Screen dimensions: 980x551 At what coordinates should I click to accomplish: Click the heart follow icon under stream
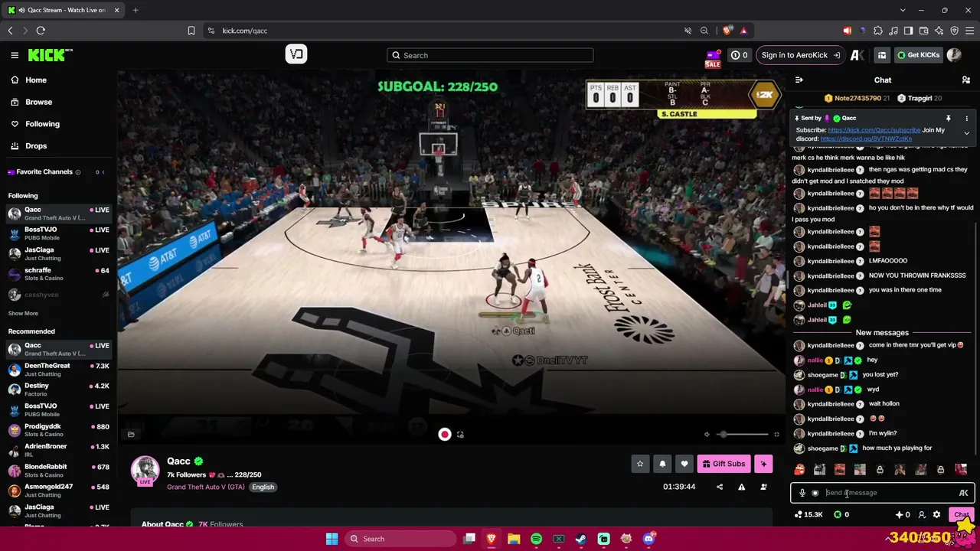(684, 464)
